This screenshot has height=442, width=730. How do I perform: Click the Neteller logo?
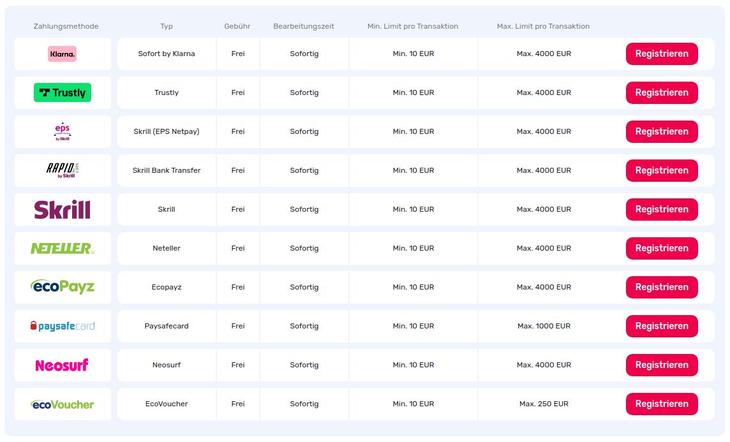(62, 248)
